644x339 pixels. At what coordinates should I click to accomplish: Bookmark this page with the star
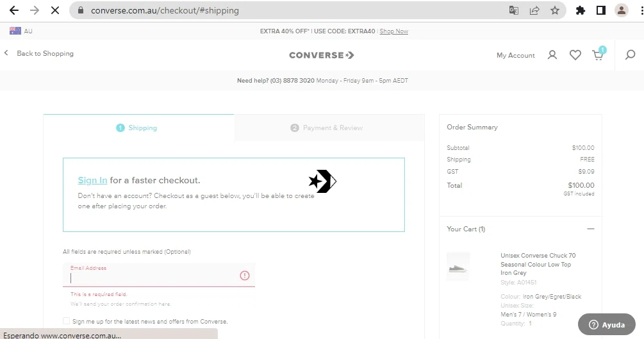555,10
